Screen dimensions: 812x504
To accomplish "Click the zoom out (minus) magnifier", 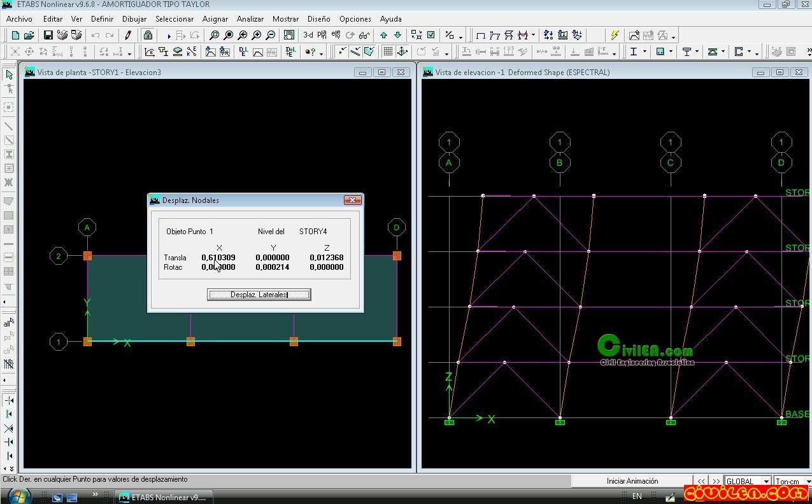I will pos(270,36).
